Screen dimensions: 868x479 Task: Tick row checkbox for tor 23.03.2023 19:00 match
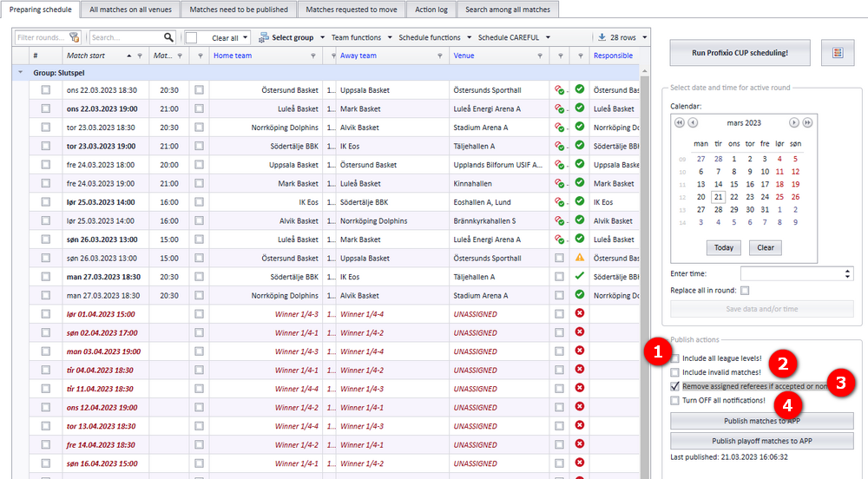[45, 146]
